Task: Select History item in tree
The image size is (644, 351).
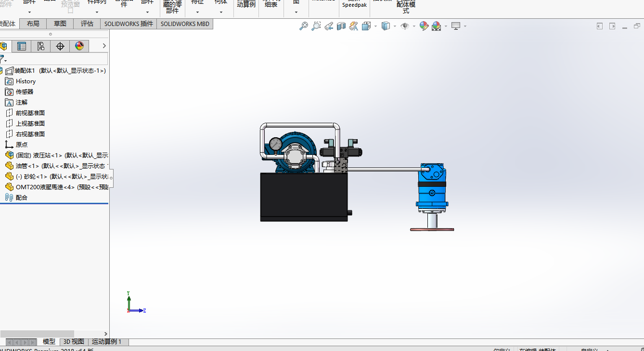Action: pos(20,81)
